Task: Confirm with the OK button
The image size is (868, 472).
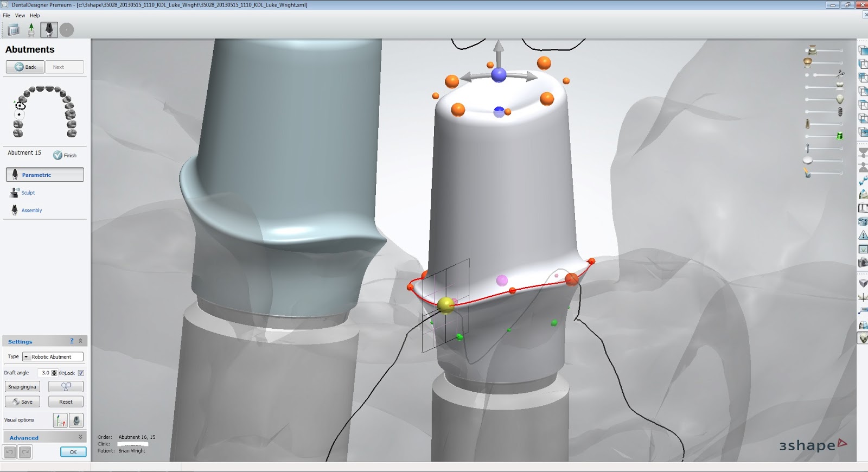Action: point(73,452)
